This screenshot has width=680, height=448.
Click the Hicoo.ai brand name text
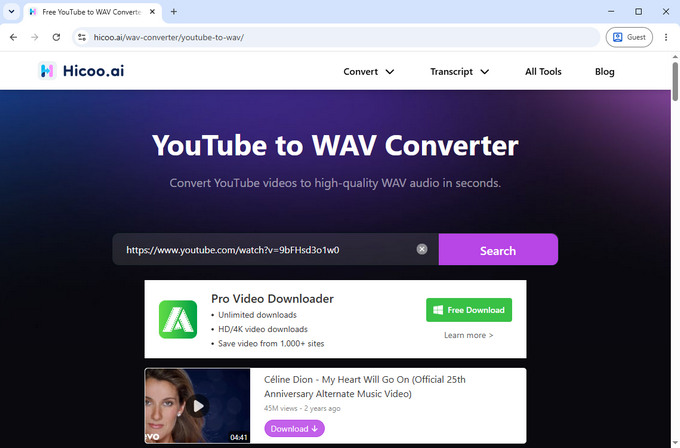click(x=93, y=71)
